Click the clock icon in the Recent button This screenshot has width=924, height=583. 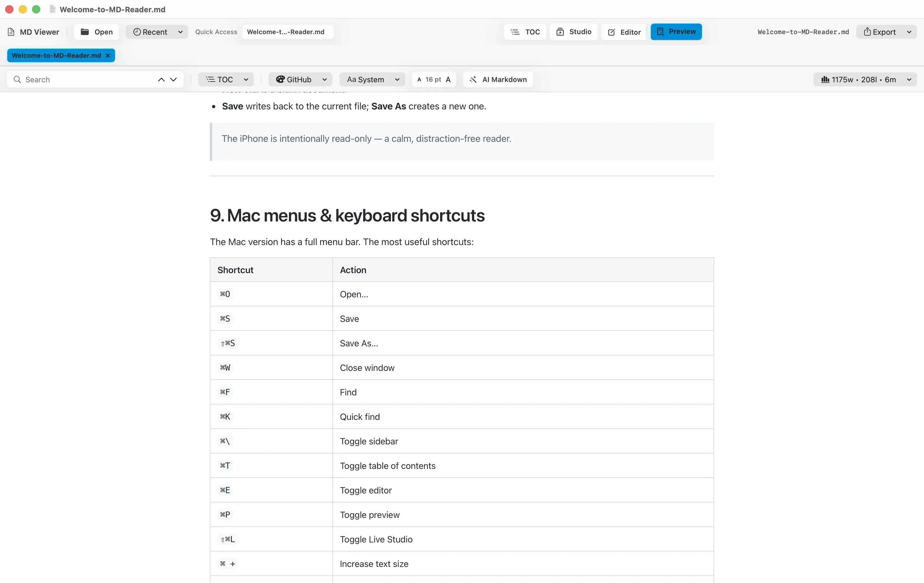click(x=137, y=32)
